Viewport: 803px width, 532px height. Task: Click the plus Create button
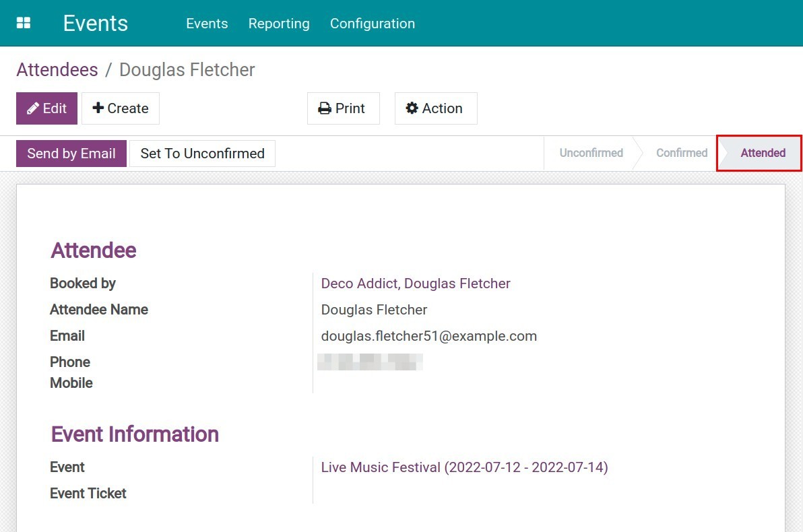click(121, 108)
